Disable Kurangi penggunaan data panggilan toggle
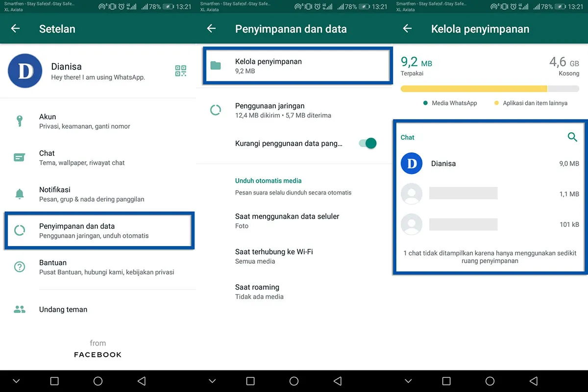 point(367,143)
